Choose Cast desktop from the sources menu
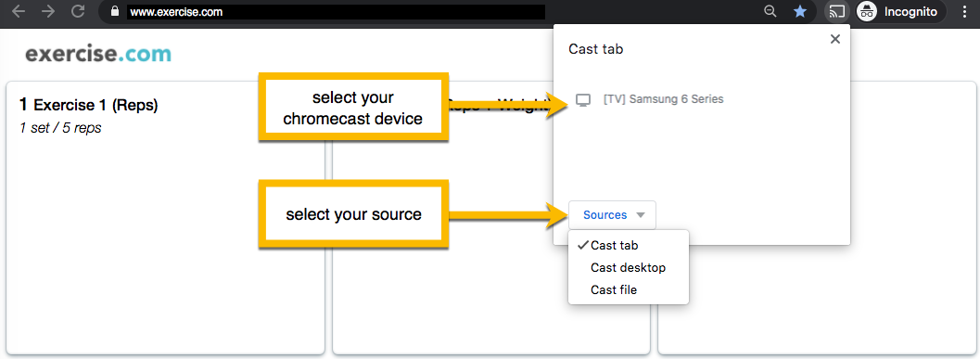The image size is (980, 359). click(x=628, y=268)
